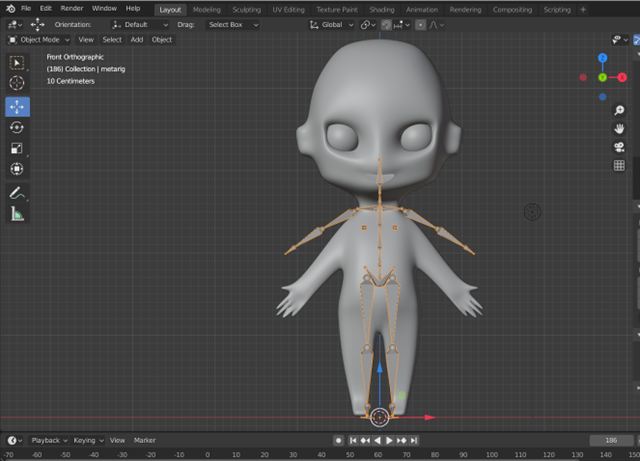Viewport: 640px width, 461px height.
Task: Select the Annotate pencil tool
Action: click(17, 193)
